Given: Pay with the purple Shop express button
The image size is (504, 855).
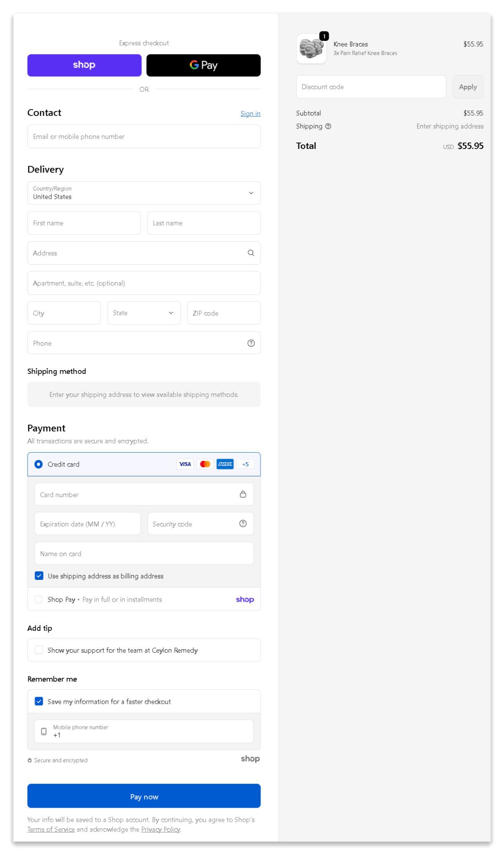Looking at the screenshot, I should [84, 65].
